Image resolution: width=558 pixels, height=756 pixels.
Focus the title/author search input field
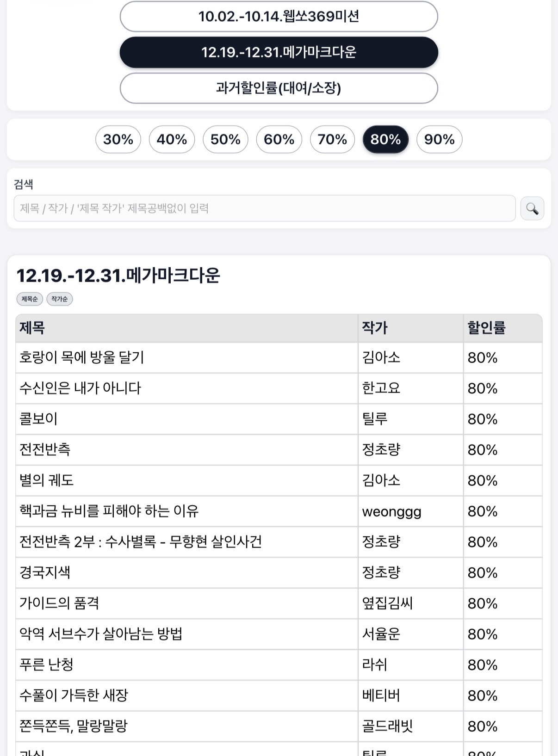click(x=264, y=209)
